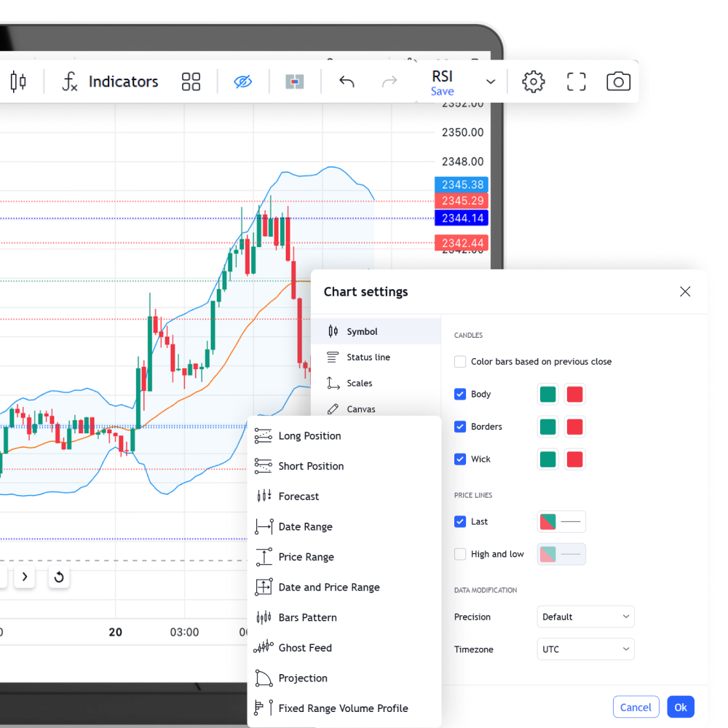This screenshot has height=728, width=728.
Task: Pick Date and Price Range tool
Action: 344,587
